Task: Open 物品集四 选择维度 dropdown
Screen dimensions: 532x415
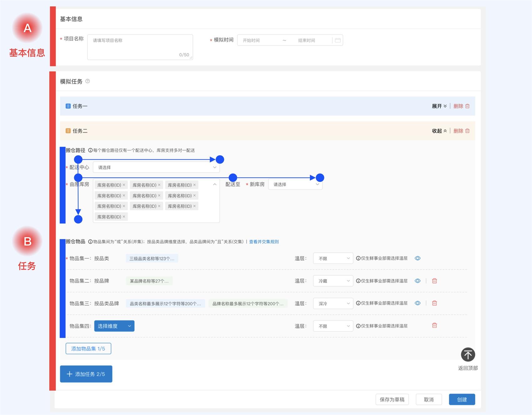Action: pos(114,326)
